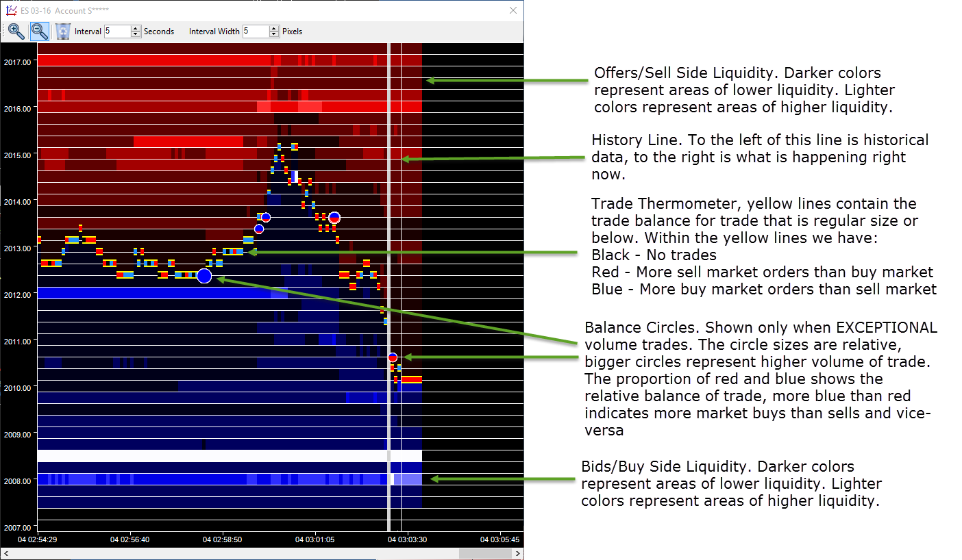Click the red balance circle beside history line

coord(393,357)
